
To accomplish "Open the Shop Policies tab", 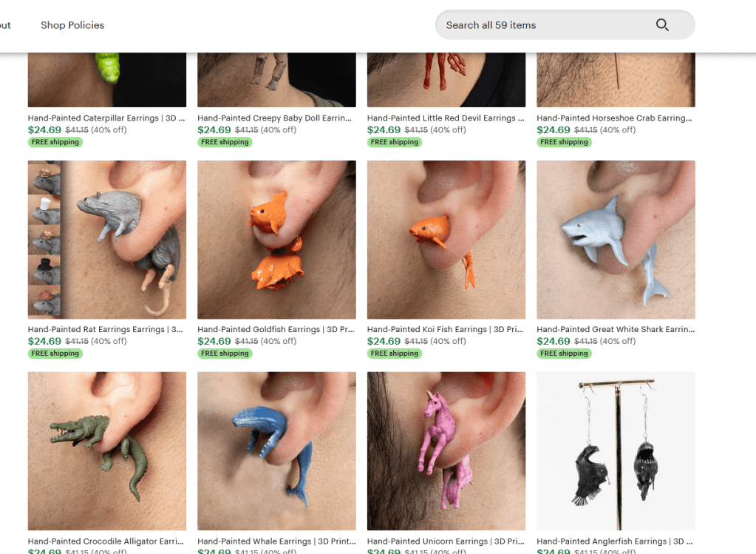I will pos(72,25).
